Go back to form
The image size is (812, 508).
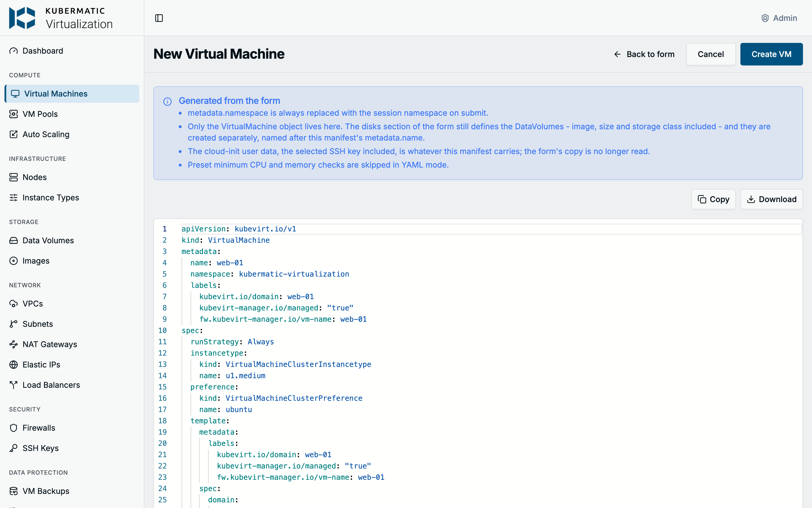[644, 54]
